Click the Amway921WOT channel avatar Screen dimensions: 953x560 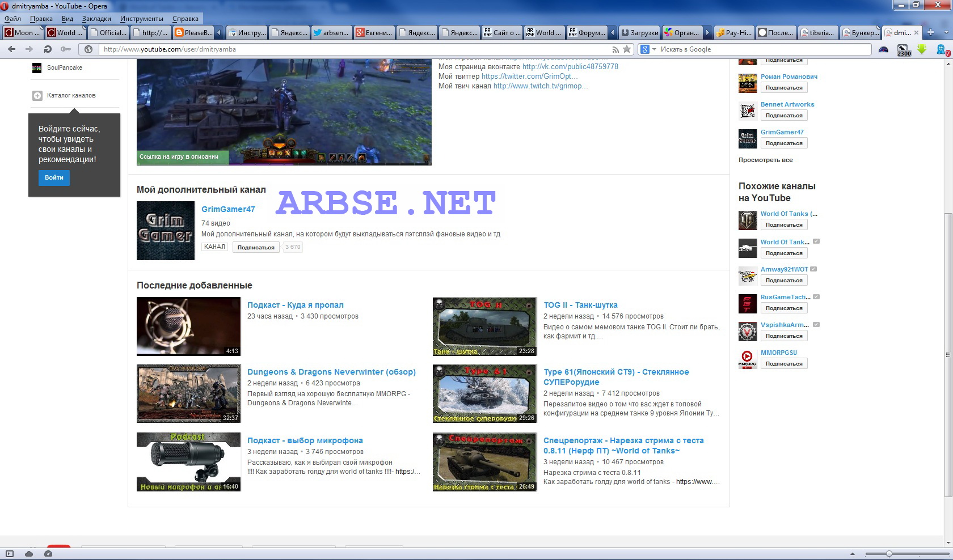click(748, 275)
